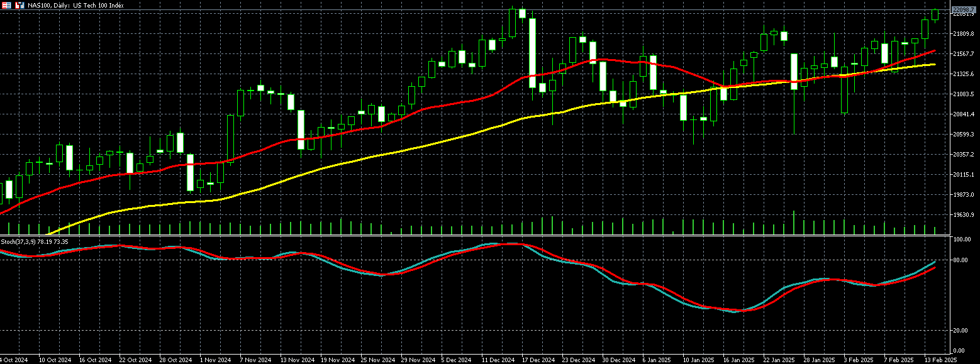
Task: Click the 21083.5 price scale label
Action: coord(964,94)
